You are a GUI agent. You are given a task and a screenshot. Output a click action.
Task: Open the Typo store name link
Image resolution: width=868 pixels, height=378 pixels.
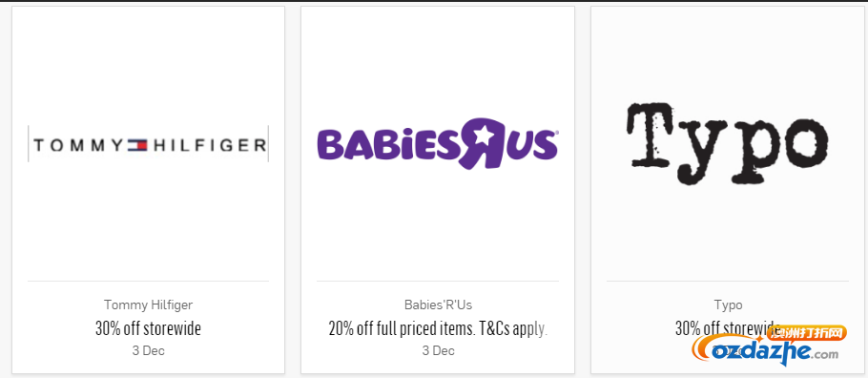728,304
